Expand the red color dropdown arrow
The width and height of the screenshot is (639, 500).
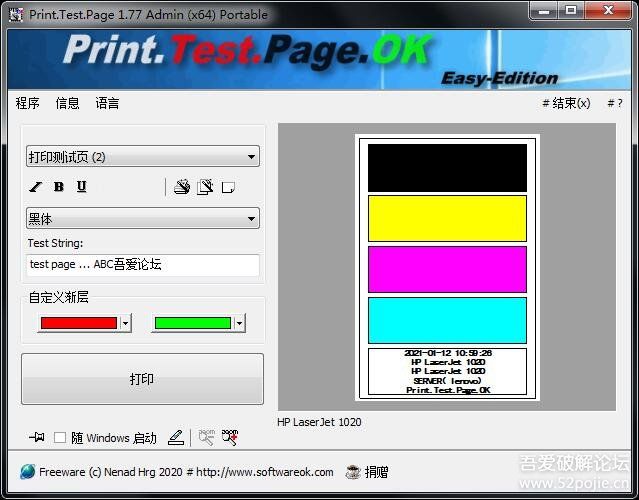pyautogui.click(x=126, y=323)
